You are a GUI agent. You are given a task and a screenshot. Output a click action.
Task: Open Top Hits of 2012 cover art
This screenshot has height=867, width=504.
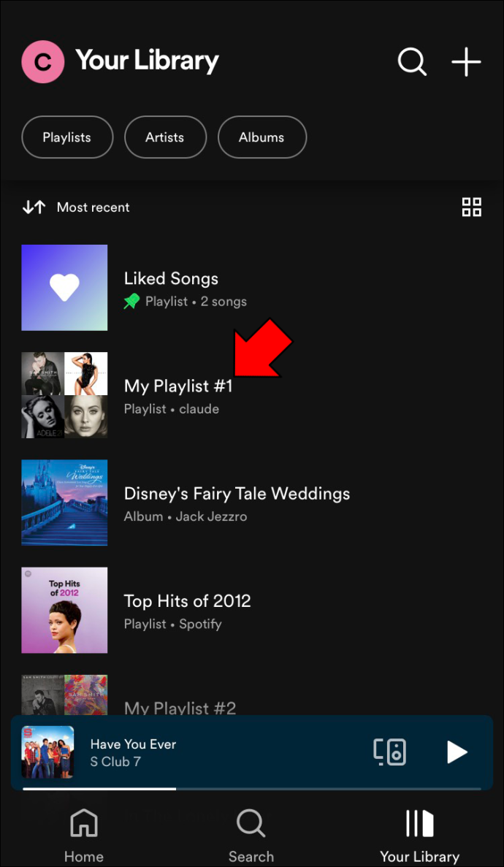[x=64, y=610]
